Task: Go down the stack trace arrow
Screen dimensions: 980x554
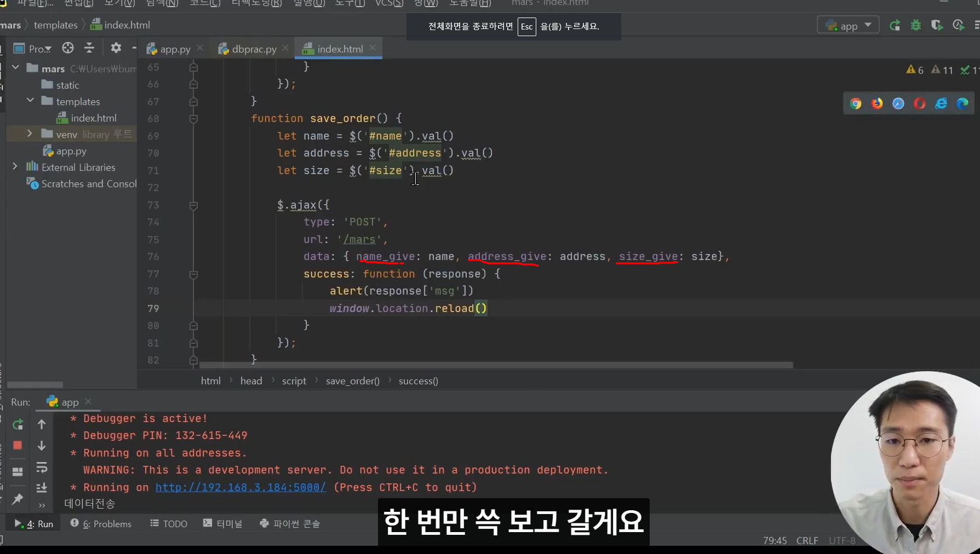Action: (x=42, y=446)
